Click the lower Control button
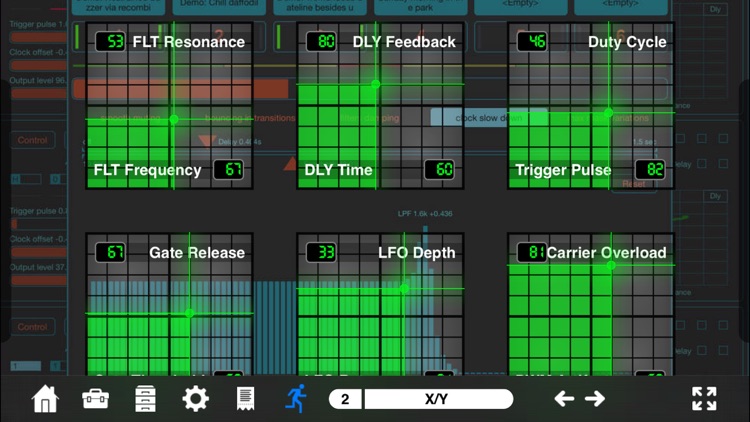The image size is (750, 422). [x=33, y=327]
